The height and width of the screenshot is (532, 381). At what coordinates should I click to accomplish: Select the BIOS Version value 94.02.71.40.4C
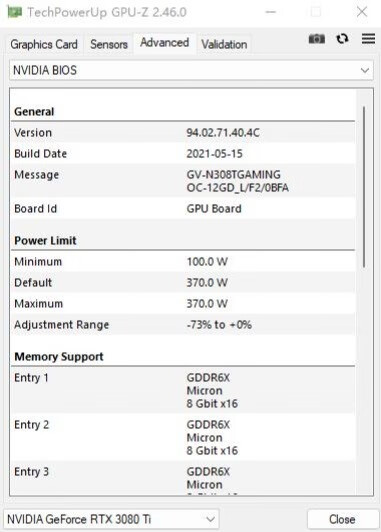(x=223, y=133)
